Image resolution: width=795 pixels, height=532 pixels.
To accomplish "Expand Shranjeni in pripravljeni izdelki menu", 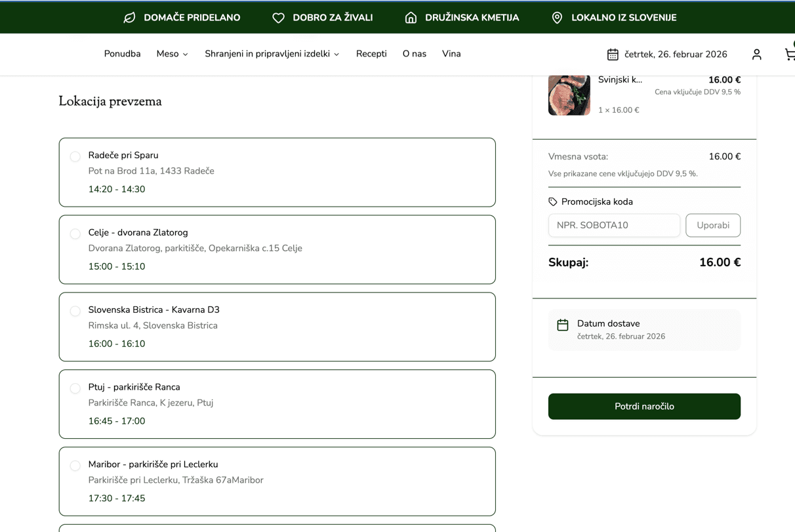I will pyautogui.click(x=272, y=54).
